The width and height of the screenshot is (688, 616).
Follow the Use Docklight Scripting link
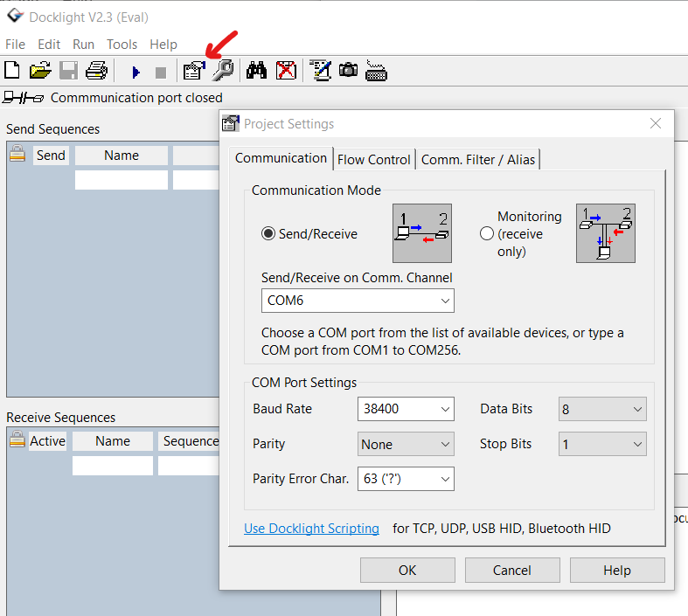pyautogui.click(x=311, y=529)
